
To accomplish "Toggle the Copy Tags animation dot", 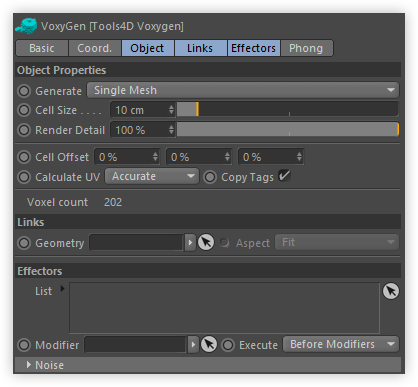I will tap(210, 177).
